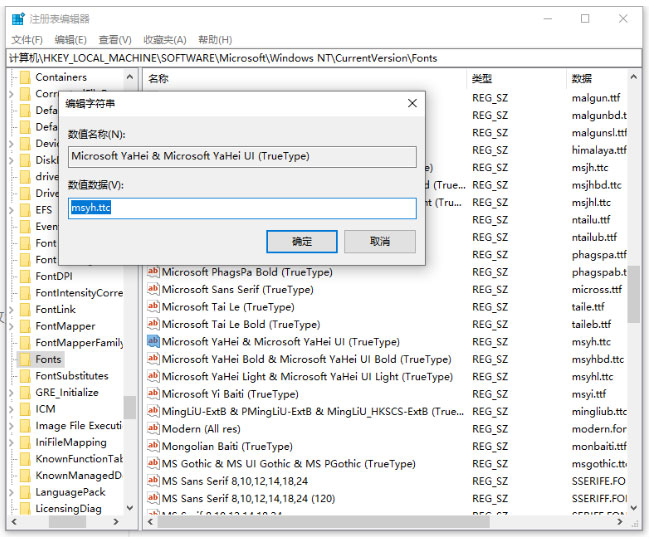Click the micross.ttf data value
Viewport: 650px width, 539px height.
point(597,289)
